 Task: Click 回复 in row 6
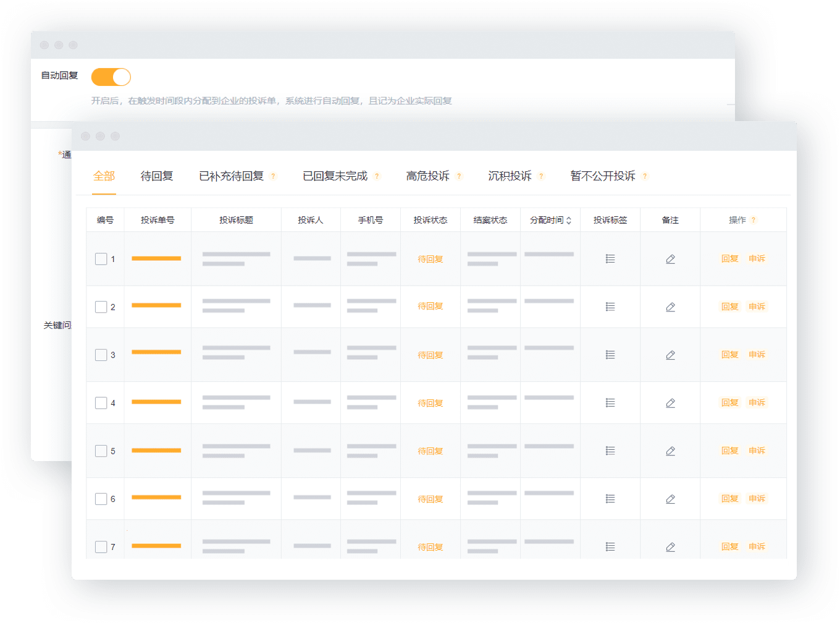tap(730, 499)
